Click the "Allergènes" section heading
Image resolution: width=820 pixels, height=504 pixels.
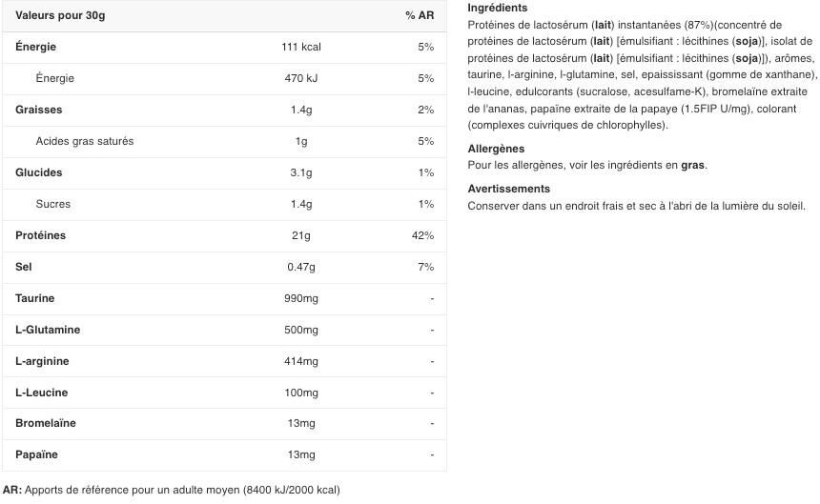(x=496, y=149)
